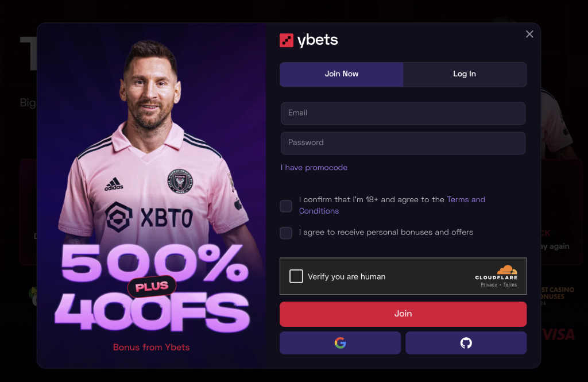Expand the I have promocode field
Viewport: 588px width, 382px height.
(x=314, y=167)
